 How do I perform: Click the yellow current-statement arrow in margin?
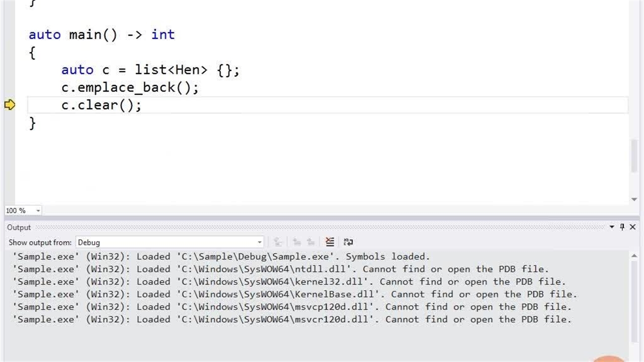(10, 105)
